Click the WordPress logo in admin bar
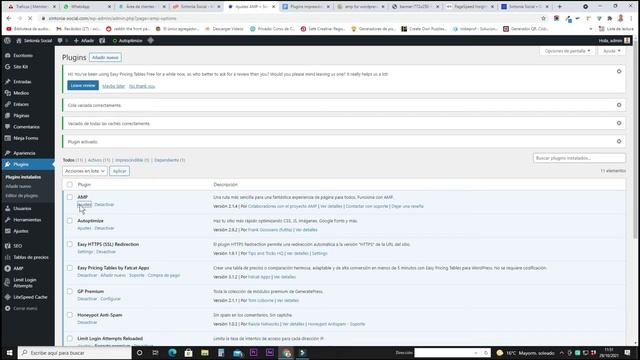The image size is (640, 360). point(7,40)
